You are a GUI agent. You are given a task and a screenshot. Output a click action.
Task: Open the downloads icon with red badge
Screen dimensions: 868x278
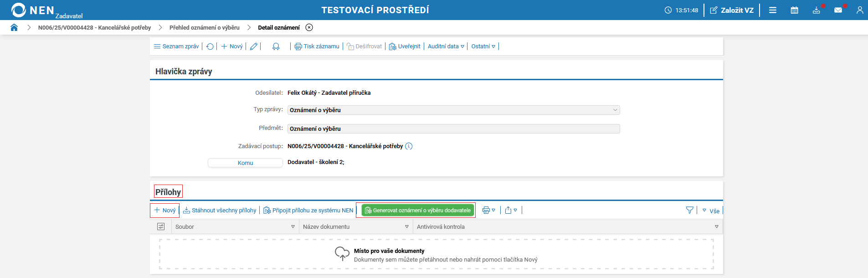816,10
